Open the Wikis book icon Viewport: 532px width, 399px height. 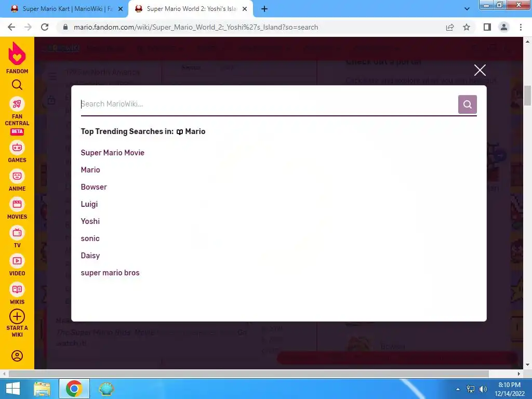[x=17, y=289]
